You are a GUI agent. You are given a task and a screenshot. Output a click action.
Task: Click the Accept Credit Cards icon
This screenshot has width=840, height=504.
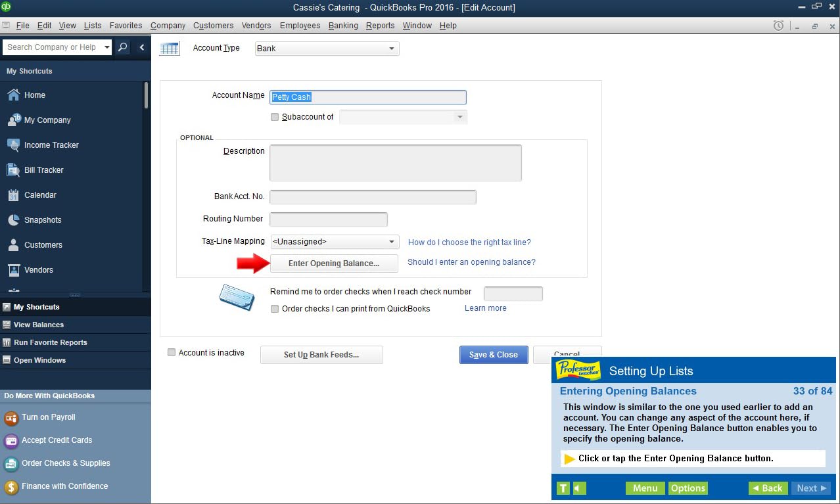click(x=11, y=441)
